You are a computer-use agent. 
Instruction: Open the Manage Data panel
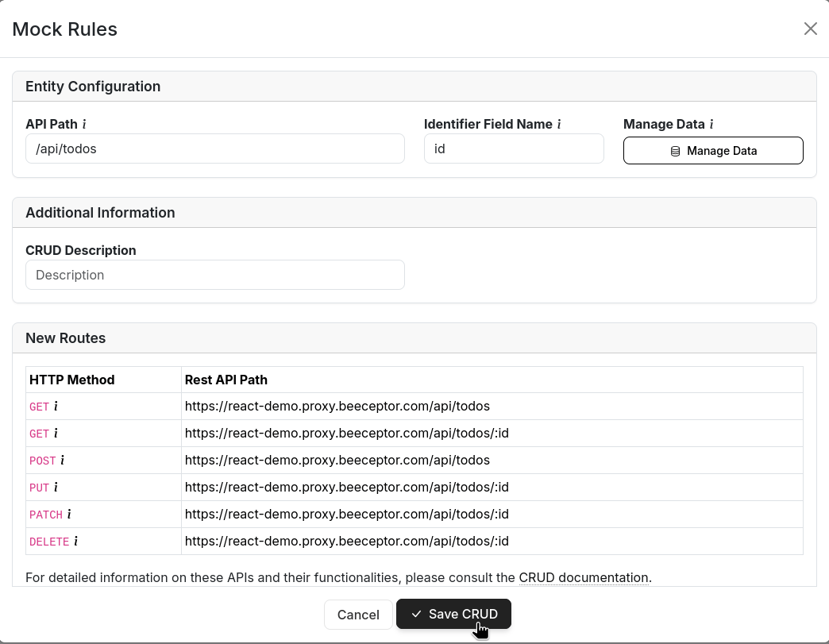pos(713,150)
